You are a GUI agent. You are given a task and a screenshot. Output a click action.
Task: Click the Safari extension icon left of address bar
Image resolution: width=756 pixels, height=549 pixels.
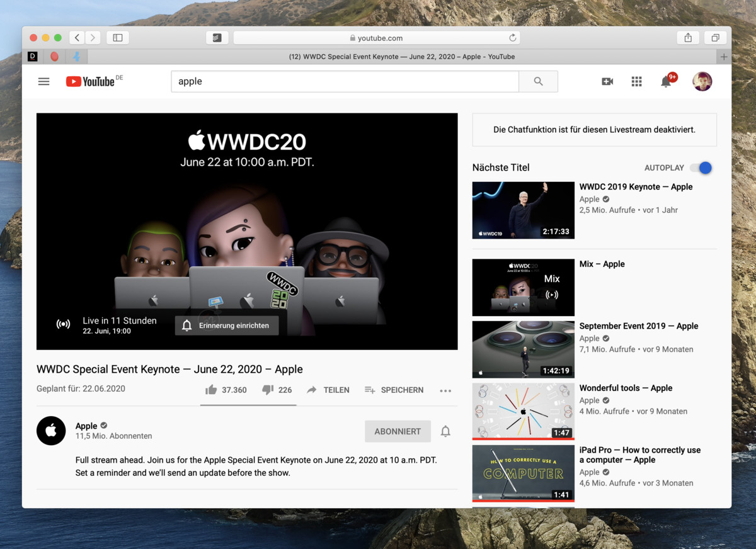click(x=217, y=38)
